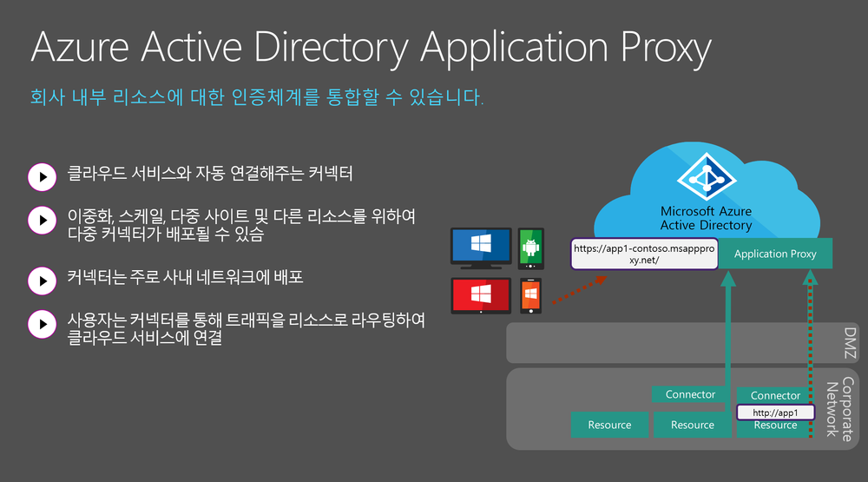Click play bullet beside 이중화, 스케일, 다중 사이트 text
868x482 pixels.
click(40, 220)
